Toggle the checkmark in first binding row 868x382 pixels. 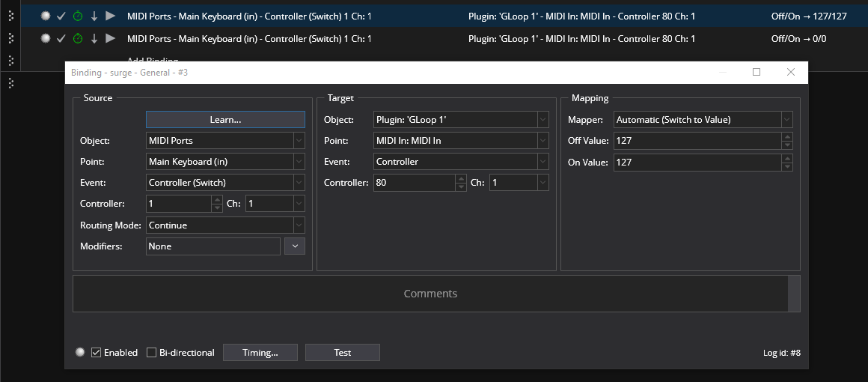[61, 16]
